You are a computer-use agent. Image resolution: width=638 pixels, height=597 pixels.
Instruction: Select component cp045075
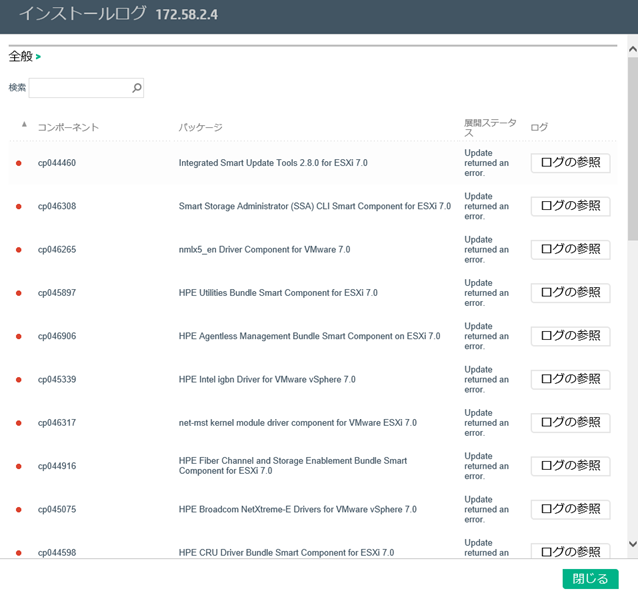[57, 510]
